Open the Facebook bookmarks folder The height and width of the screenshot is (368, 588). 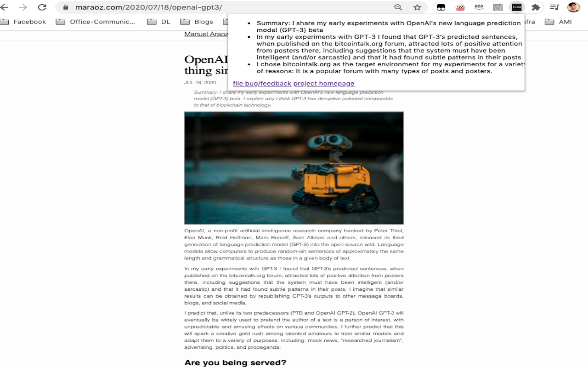click(x=23, y=22)
